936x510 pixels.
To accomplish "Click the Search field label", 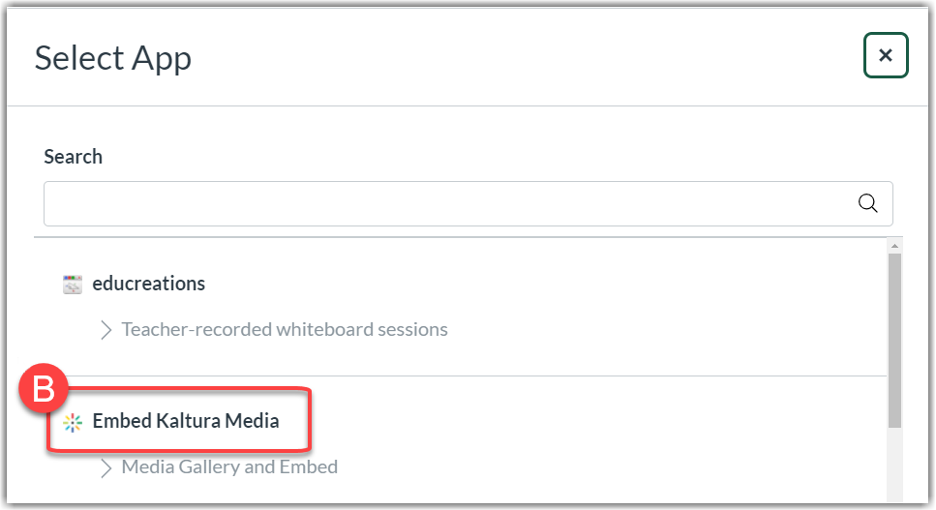I will point(73,157).
